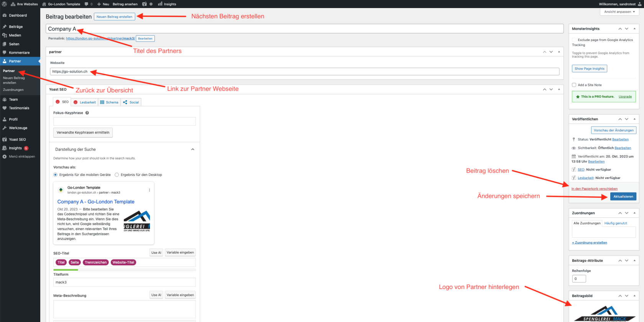Select Ergebnis für den Desktop

pyautogui.click(x=117, y=175)
